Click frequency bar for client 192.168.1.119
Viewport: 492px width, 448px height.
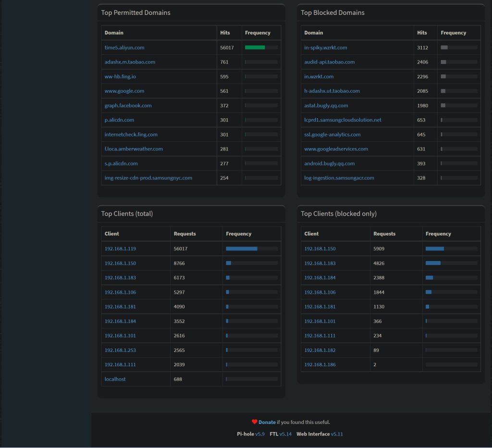click(x=242, y=249)
